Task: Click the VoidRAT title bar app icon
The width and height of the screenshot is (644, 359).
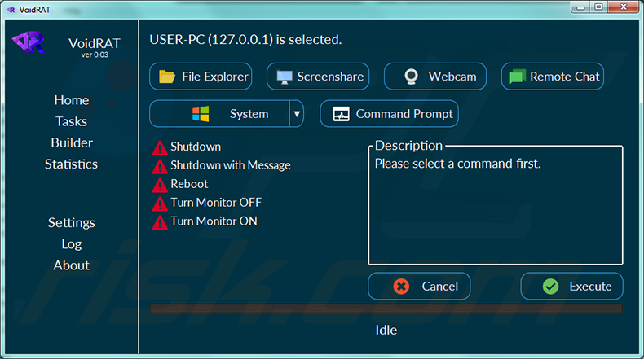Action: 11,10
